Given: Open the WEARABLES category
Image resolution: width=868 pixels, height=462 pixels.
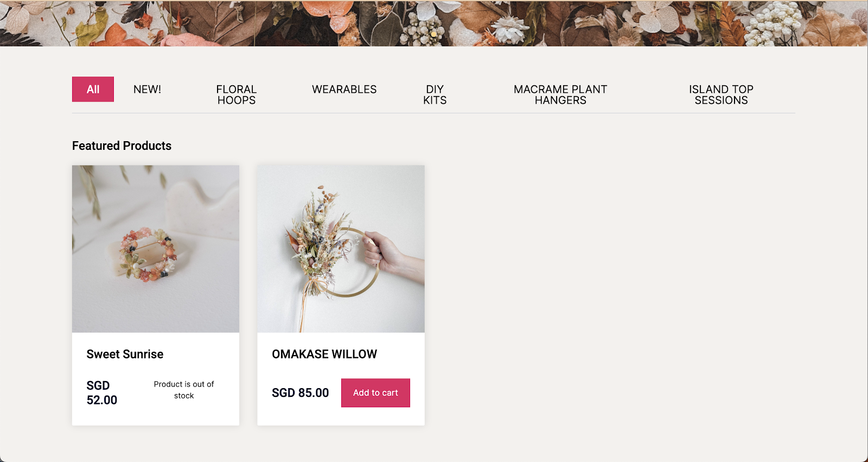Looking at the screenshot, I should tap(344, 89).
